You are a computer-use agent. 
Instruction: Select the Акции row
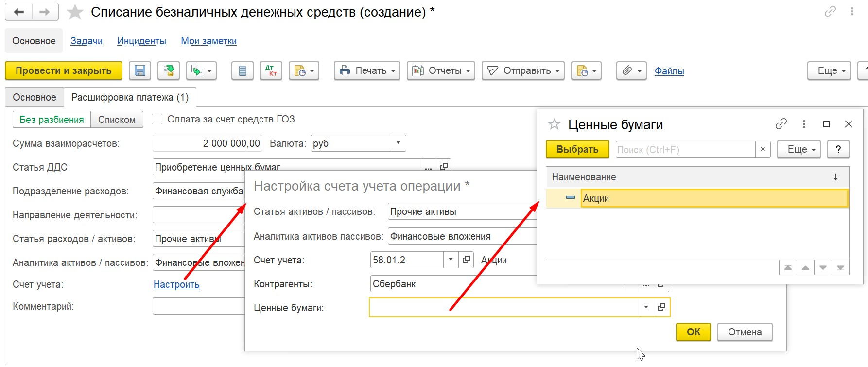tap(697, 198)
